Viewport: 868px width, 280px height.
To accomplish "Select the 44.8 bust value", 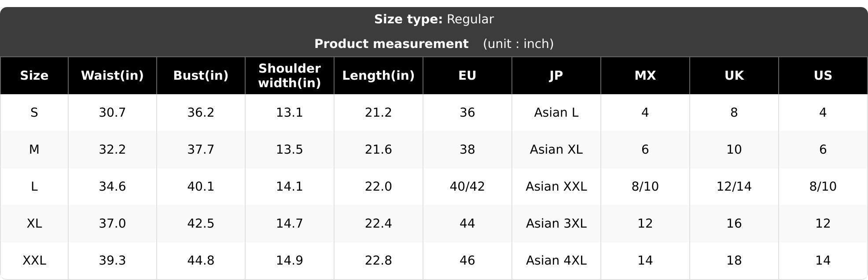I will [201, 261].
